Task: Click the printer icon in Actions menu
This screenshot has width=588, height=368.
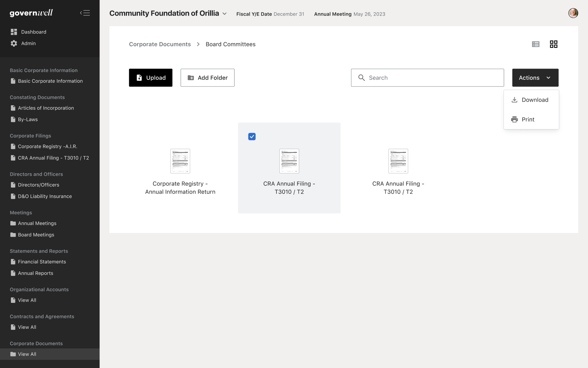Action: click(x=514, y=119)
